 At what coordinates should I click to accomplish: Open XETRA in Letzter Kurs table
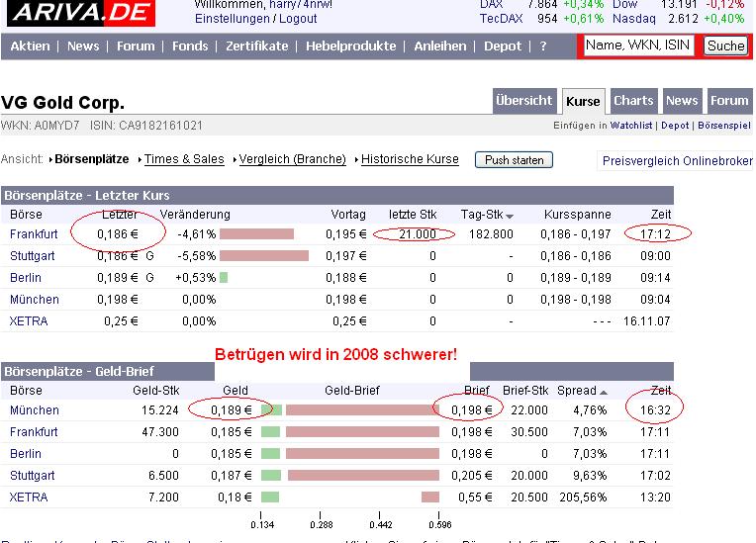pos(29,320)
